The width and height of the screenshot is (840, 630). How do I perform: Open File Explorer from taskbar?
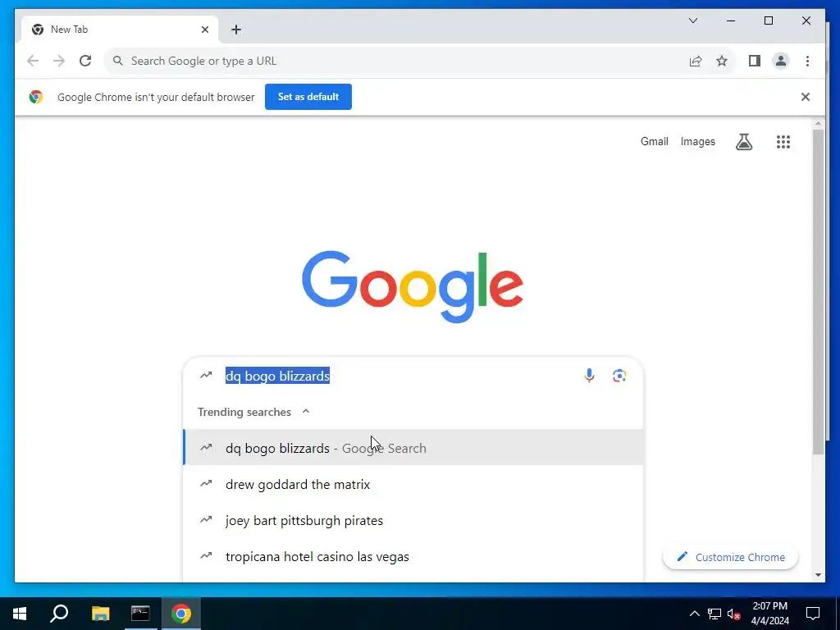click(100, 614)
